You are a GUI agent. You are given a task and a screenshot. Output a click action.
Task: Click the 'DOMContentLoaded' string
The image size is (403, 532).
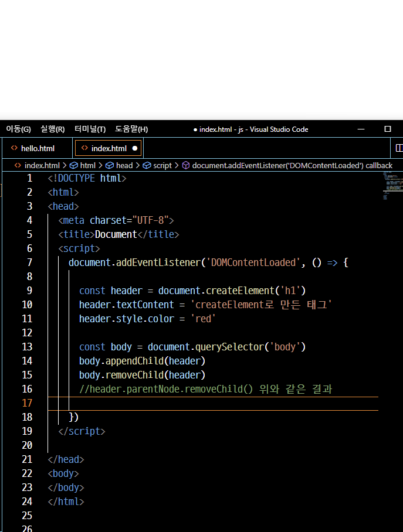pyautogui.click(x=253, y=262)
